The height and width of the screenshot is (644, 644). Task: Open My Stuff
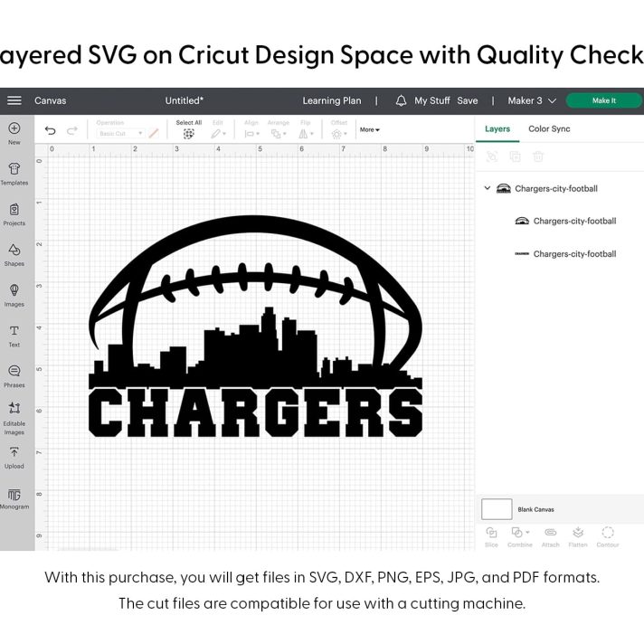click(x=432, y=100)
